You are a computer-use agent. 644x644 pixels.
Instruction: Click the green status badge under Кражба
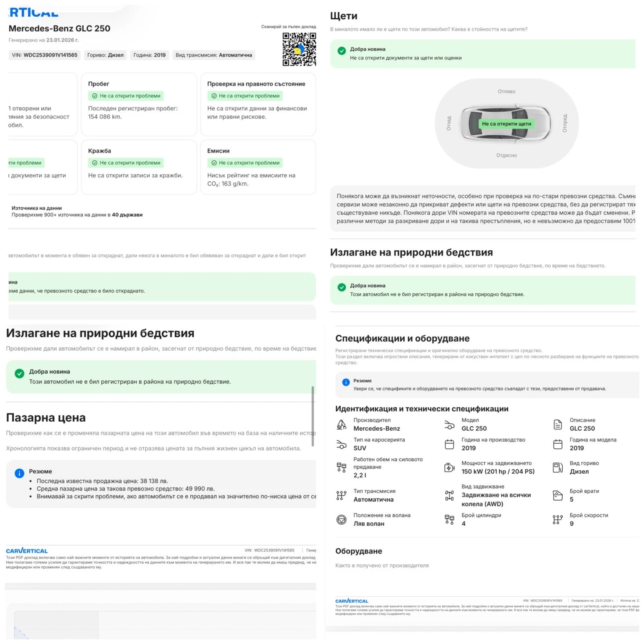point(126,163)
